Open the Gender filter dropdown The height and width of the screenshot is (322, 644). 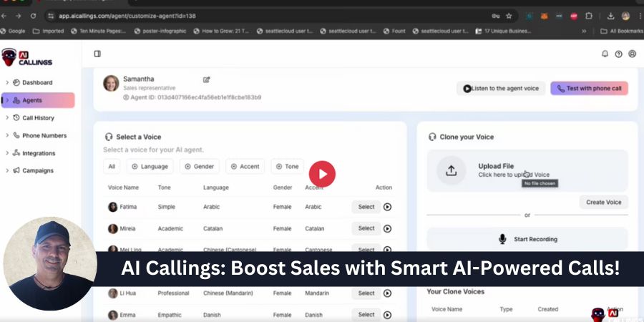pyautogui.click(x=199, y=166)
